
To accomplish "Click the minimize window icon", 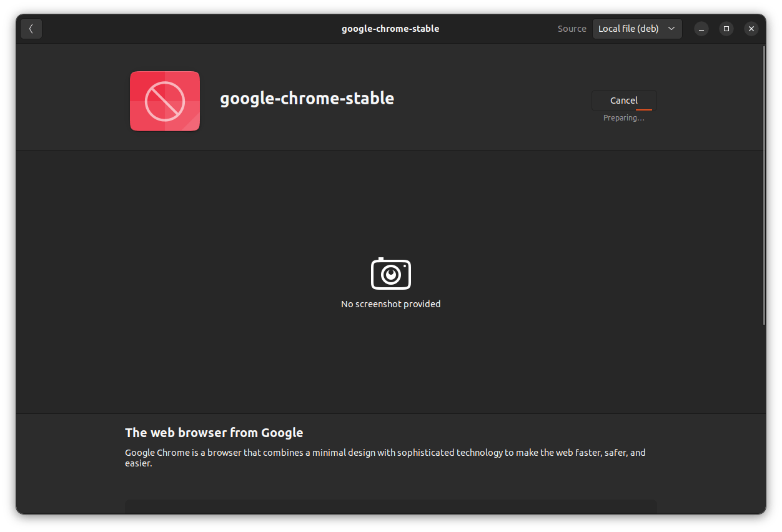I will [x=701, y=29].
